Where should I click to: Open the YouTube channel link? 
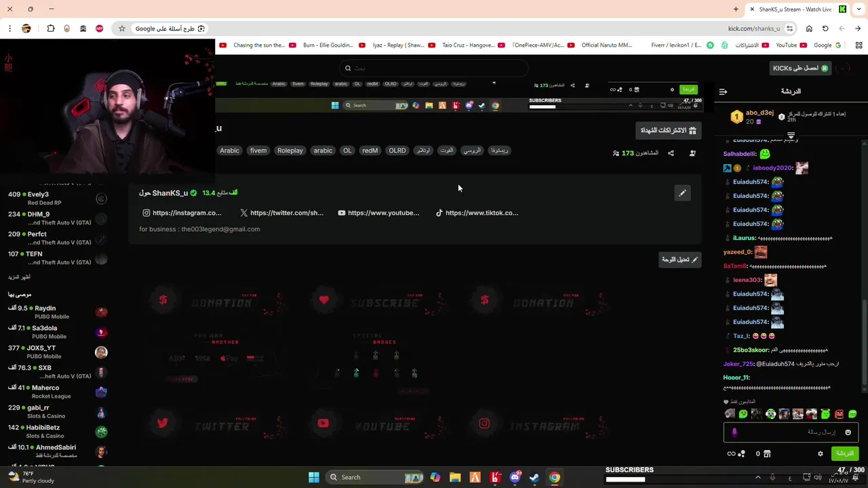point(378,213)
